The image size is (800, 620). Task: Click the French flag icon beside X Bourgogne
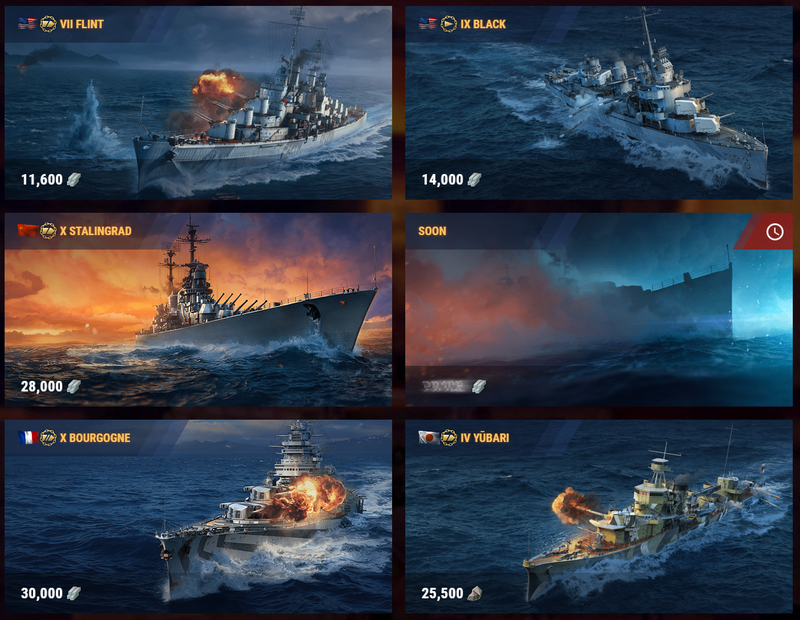click(x=28, y=437)
